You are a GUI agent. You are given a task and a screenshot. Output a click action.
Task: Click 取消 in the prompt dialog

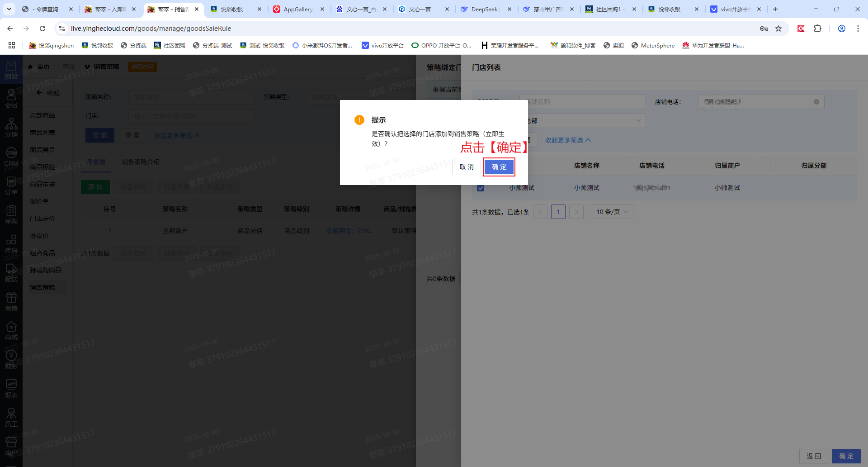point(466,167)
